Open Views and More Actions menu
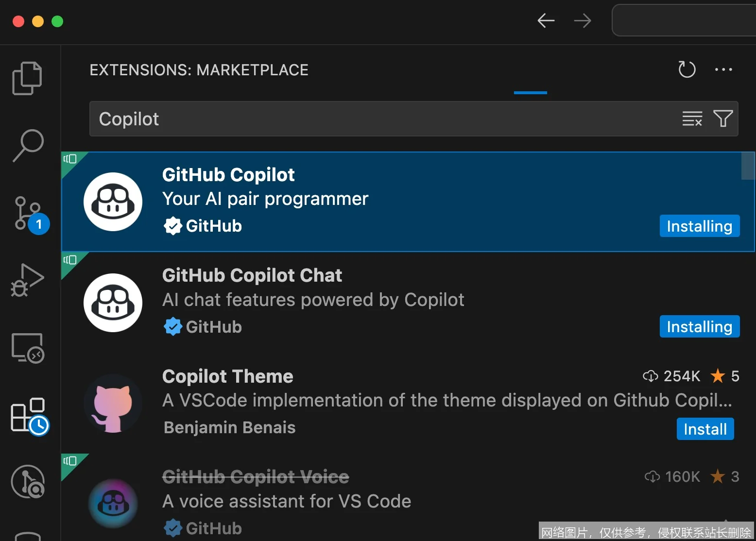 pos(724,69)
